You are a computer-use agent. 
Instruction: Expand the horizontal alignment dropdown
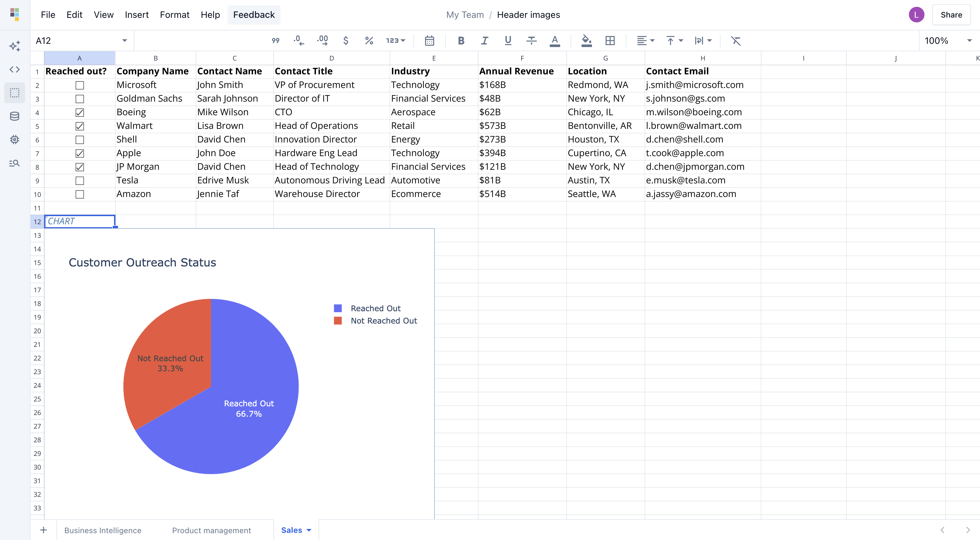pos(645,40)
